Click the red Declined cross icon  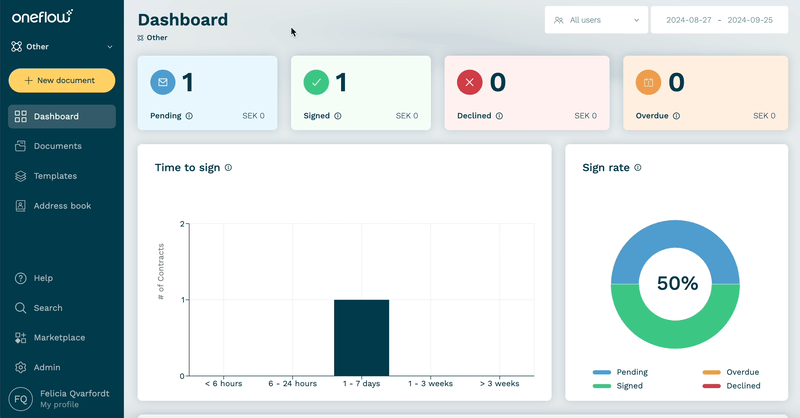pyautogui.click(x=470, y=82)
